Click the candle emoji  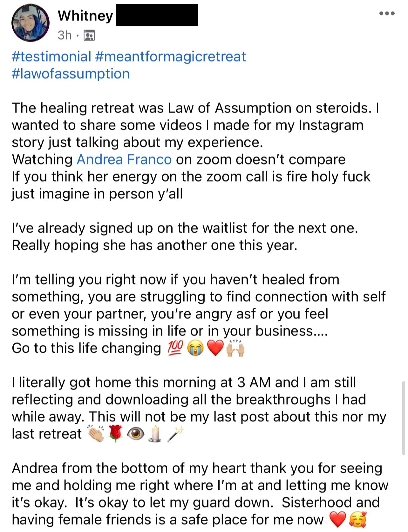[x=155, y=434]
